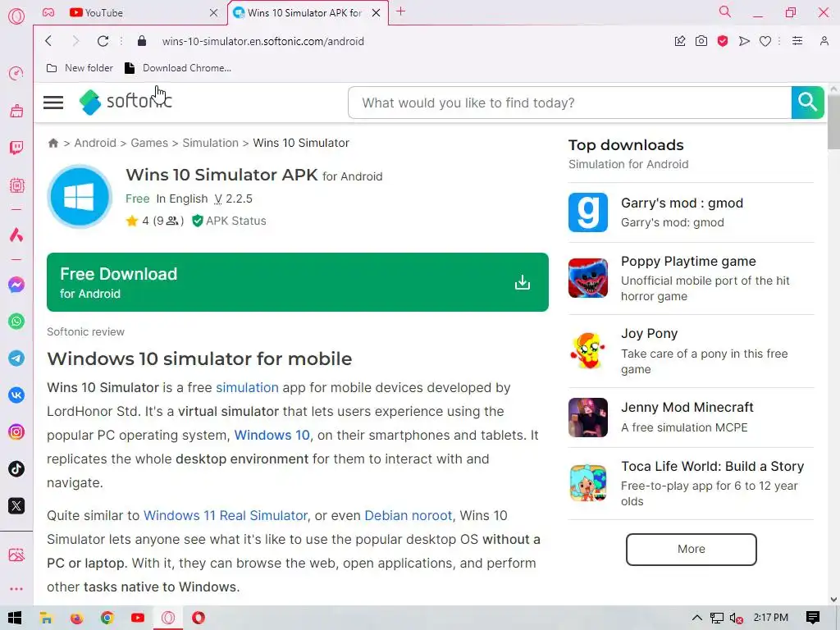Open Telegram in sidebar
Image resolution: width=840 pixels, height=630 pixels.
[x=16, y=358]
